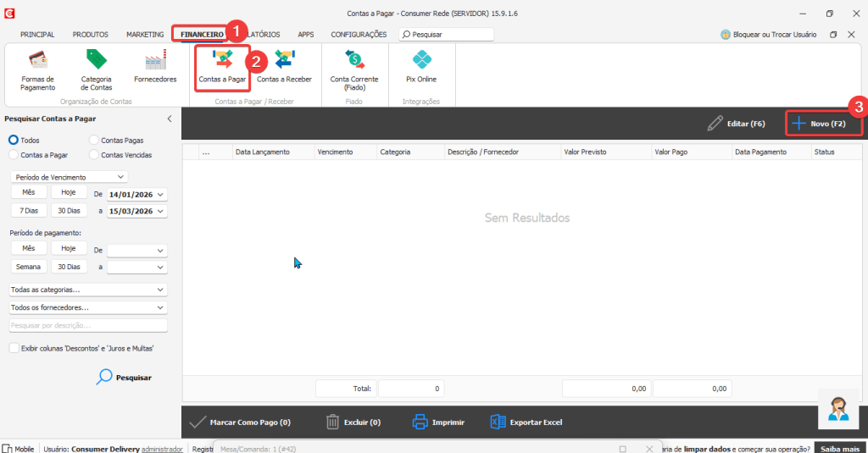
Task: Open the Todos os fornecedores dropdown
Action: click(88, 307)
